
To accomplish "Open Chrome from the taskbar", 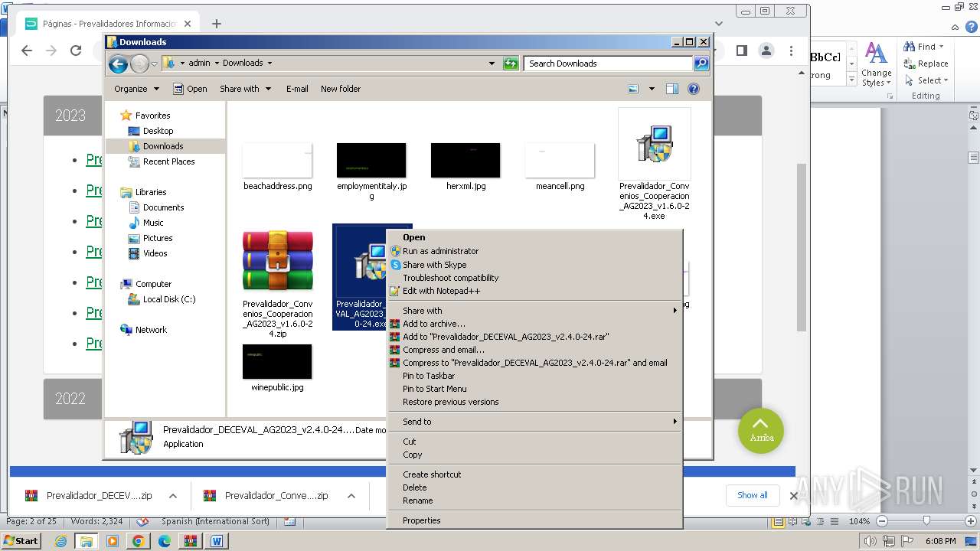I will point(138,541).
